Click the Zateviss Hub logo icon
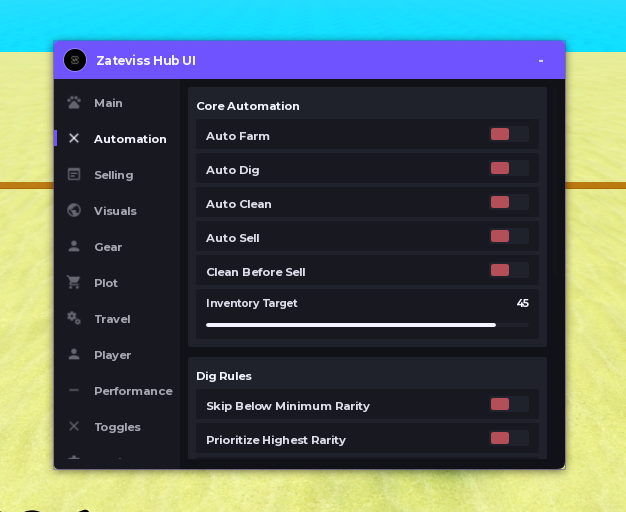 pos(75,60)
